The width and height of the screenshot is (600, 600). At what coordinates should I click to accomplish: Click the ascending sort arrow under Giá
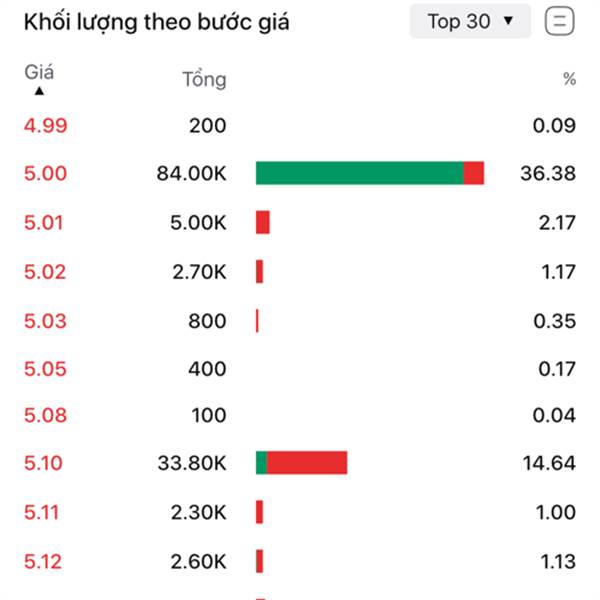[39, 91]
